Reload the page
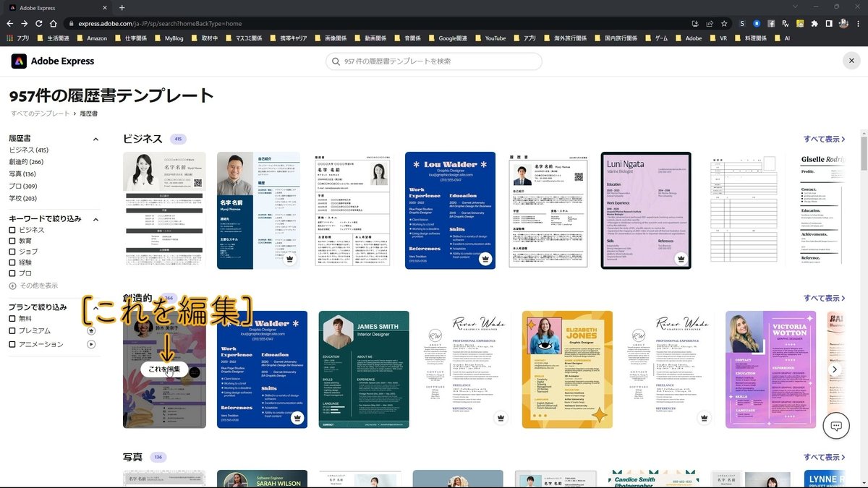The image size is (868, 488). pyautogui.click(x=39, y=23)
